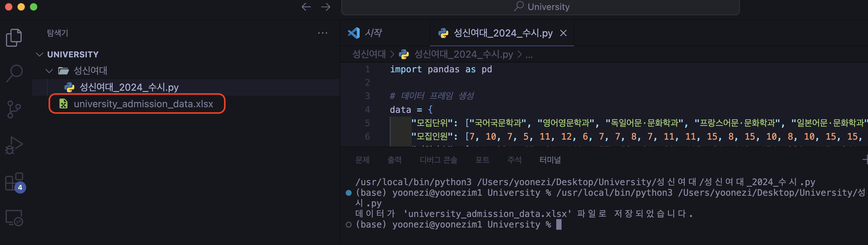
Task: Click the 성신여대 breadcrumb segment
Action: (369, 54)
